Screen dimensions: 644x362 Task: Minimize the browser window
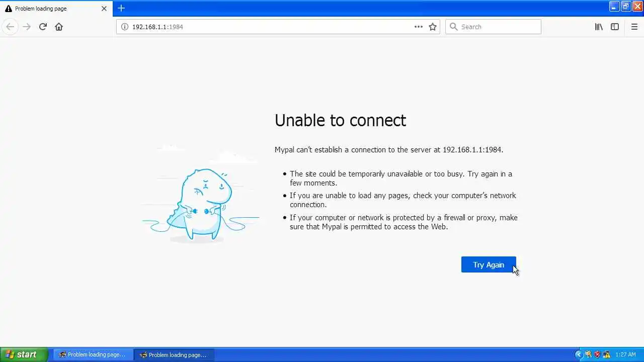pos(614,7)
